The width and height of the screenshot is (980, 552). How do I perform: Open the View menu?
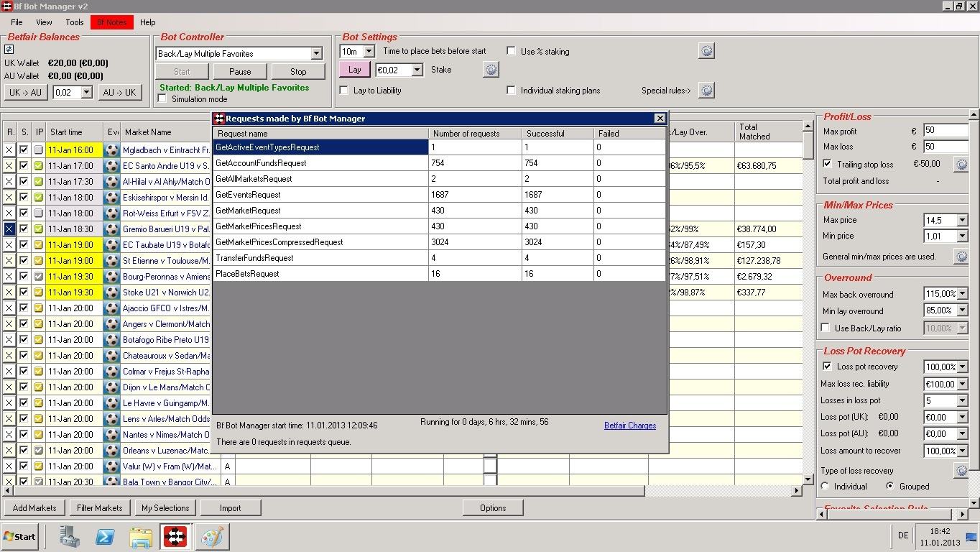pyautogui.click(x=44, y=22)
